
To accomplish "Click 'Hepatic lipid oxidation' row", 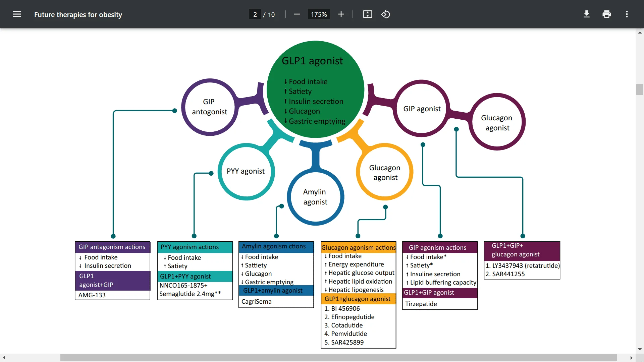I will pos(358,282).
